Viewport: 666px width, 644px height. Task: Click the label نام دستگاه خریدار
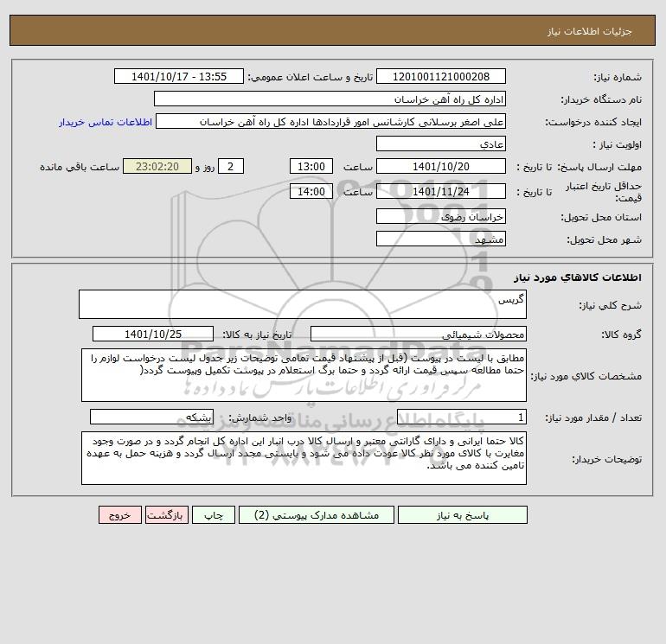coord(601,99)
